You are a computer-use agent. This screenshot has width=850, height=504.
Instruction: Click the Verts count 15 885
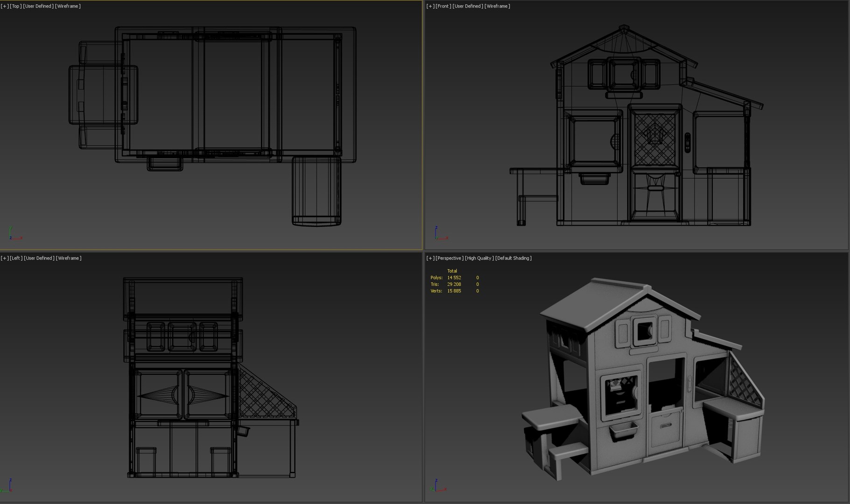click(x=454, y=291)
